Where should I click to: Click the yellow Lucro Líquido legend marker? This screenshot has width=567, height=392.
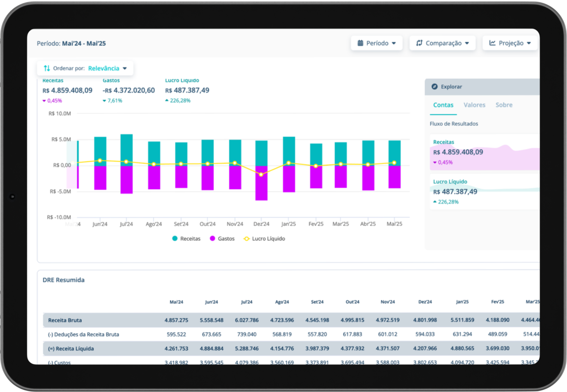pyautogui.click(x=247, y=238)
